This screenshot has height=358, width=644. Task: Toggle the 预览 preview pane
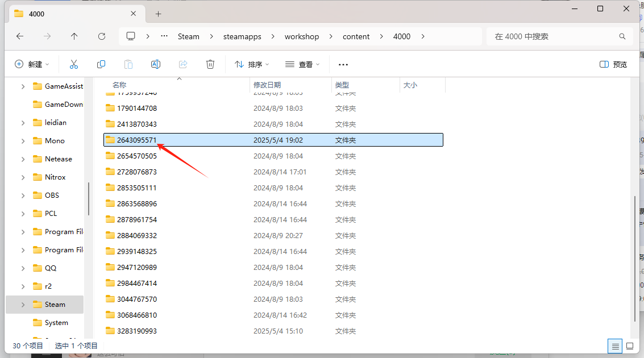[613, 64]
